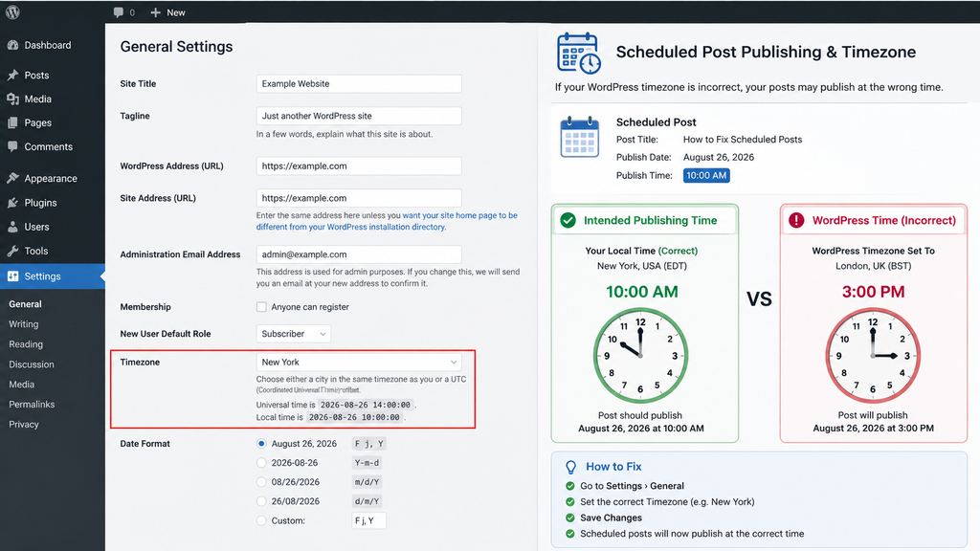Click the Dashboard gauge icon
Viewport: 980px width, 551px height.
pos(13,45)
